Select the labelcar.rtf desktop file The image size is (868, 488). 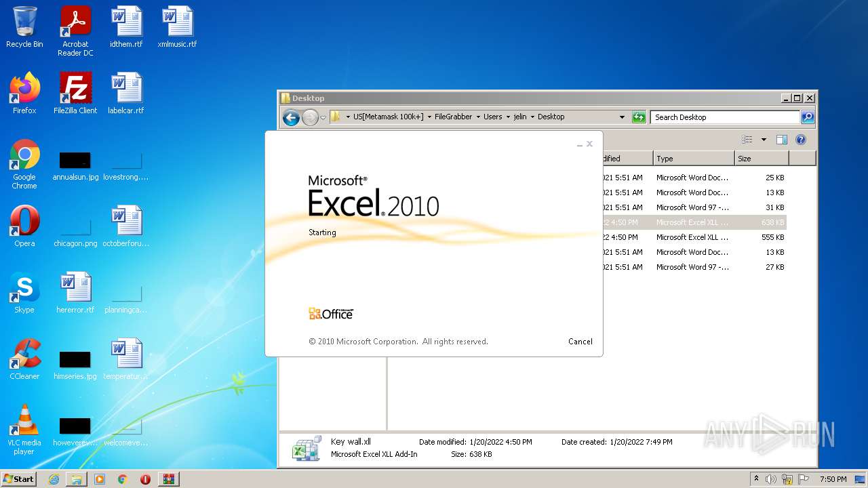(x=126, y=94)
